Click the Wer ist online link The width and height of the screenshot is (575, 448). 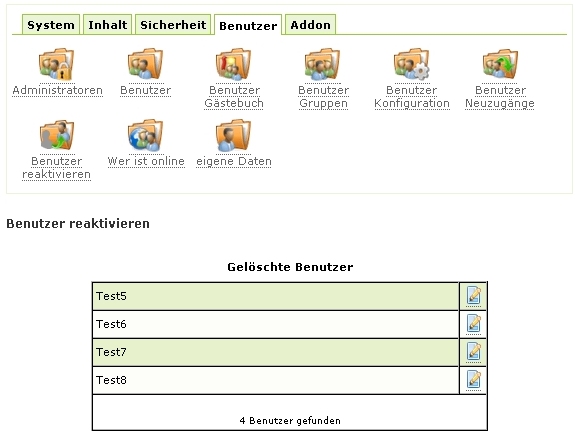[146, 161]
